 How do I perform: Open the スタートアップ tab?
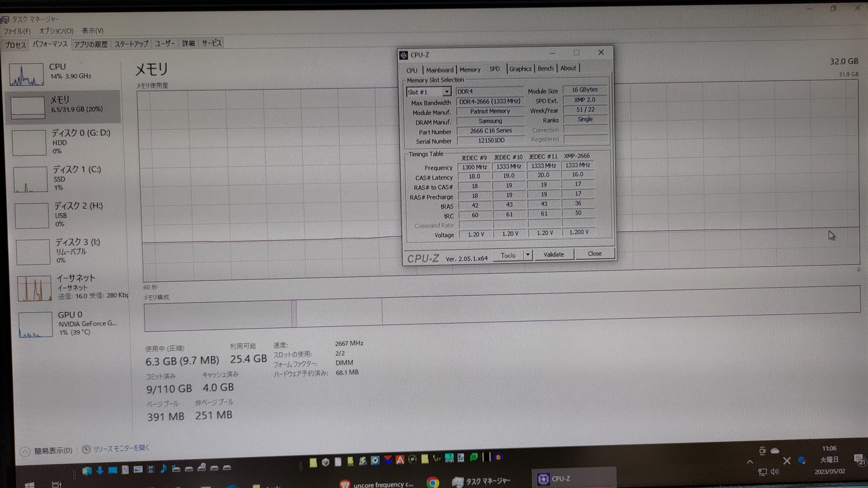pos(131,44)
